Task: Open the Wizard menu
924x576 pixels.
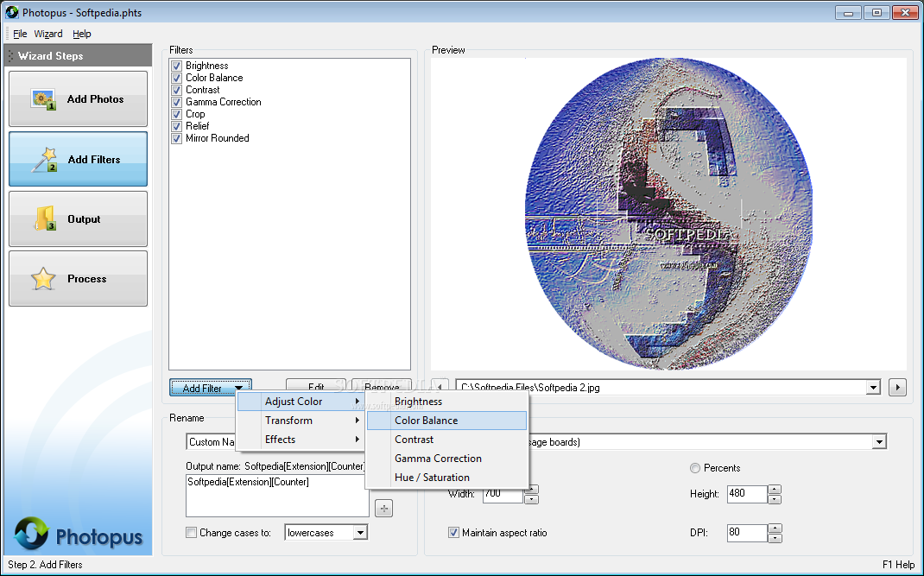Action: coord(48,34)
